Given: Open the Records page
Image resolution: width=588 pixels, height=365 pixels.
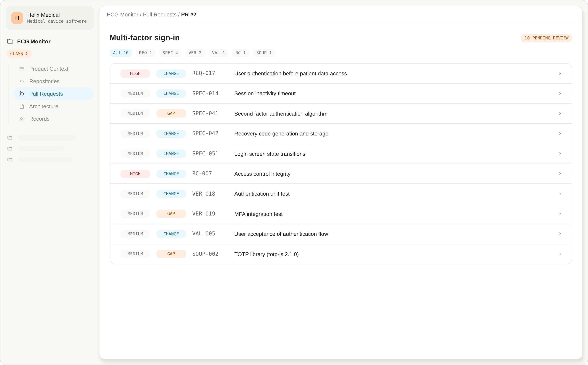Looking at the screenshot, I should point(54,119).
